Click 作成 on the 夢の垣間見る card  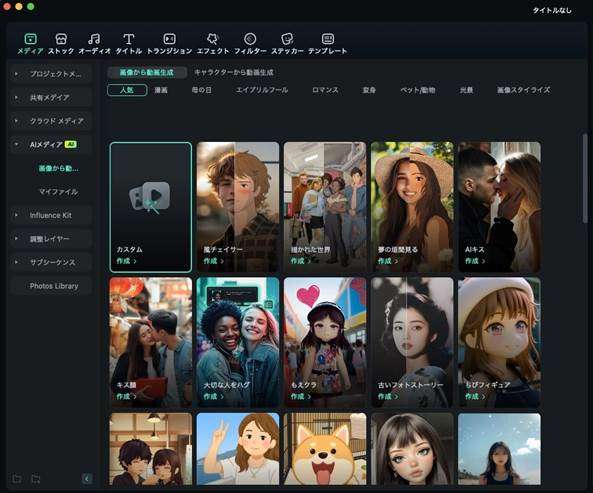click(x=388, y=261)
